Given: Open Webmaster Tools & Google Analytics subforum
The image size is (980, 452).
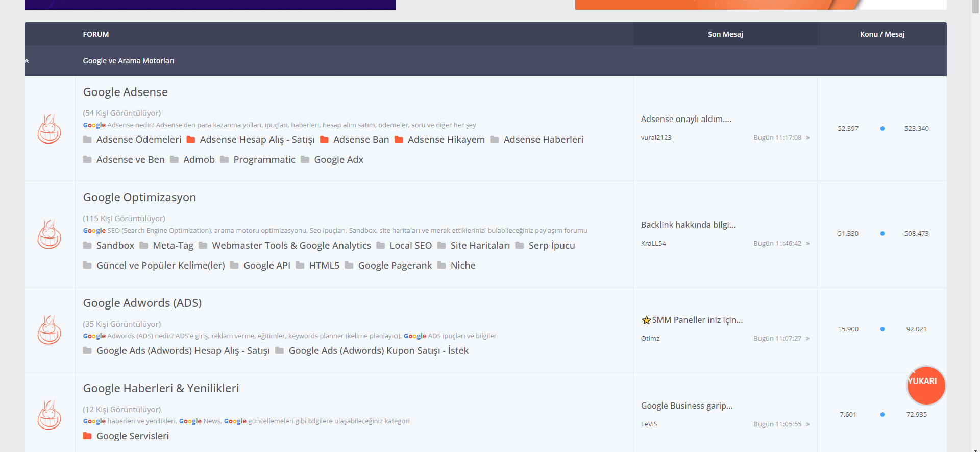Looking at the screenshot, I should (291, 245).
